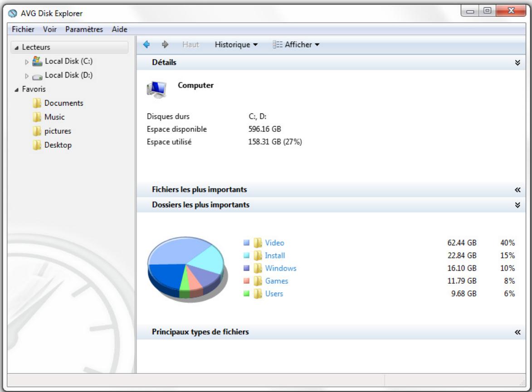The width and height of the screenshot is (532, 392).
Task: Open the Users folder link
Action: tap(274, 294)
